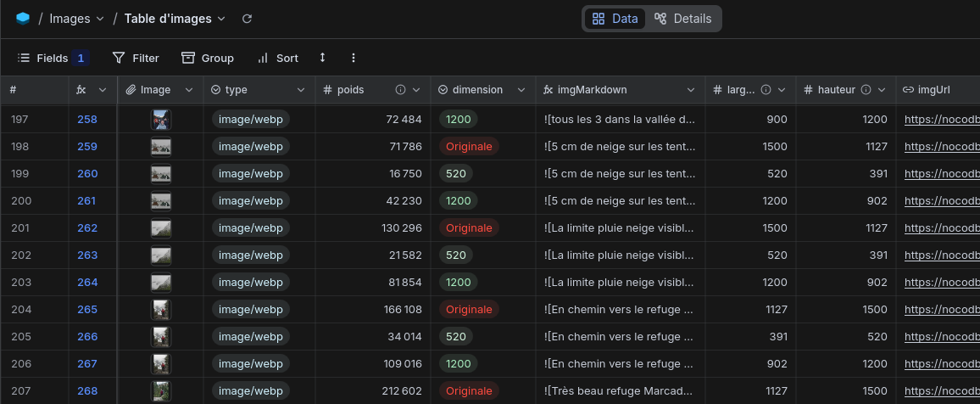980x404 pixels.
Task: Open record 265
Action: pos(87,310)
